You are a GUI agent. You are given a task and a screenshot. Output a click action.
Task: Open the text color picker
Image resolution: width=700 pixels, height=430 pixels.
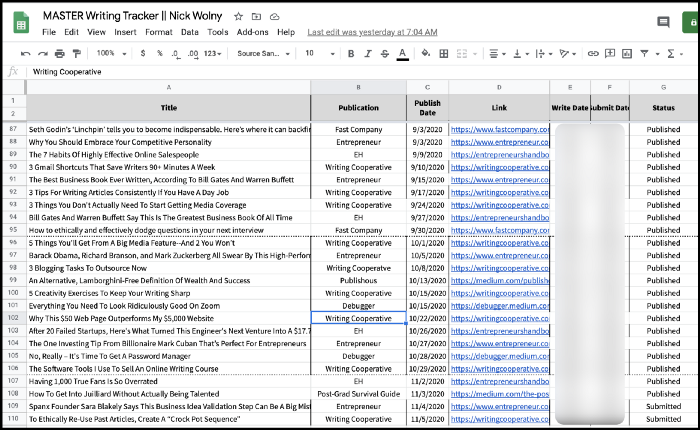point(402,54)
